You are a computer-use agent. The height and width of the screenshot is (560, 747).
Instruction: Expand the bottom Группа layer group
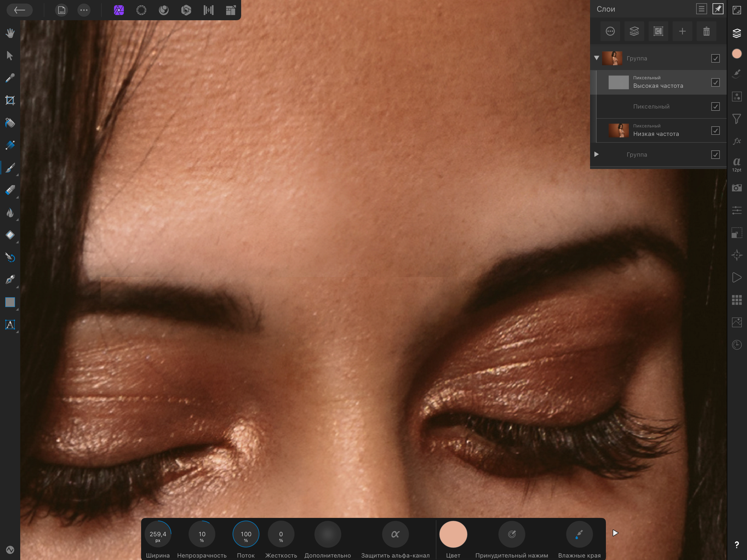point(596,154)
